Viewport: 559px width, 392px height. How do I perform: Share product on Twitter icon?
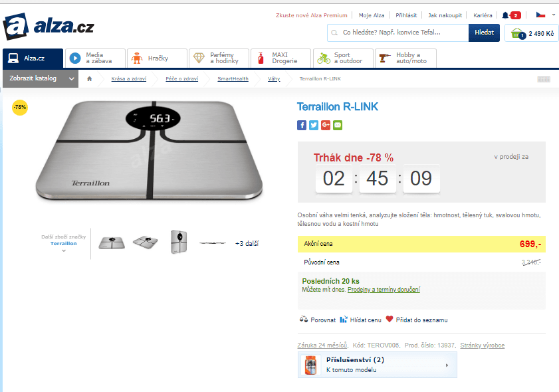313,125
